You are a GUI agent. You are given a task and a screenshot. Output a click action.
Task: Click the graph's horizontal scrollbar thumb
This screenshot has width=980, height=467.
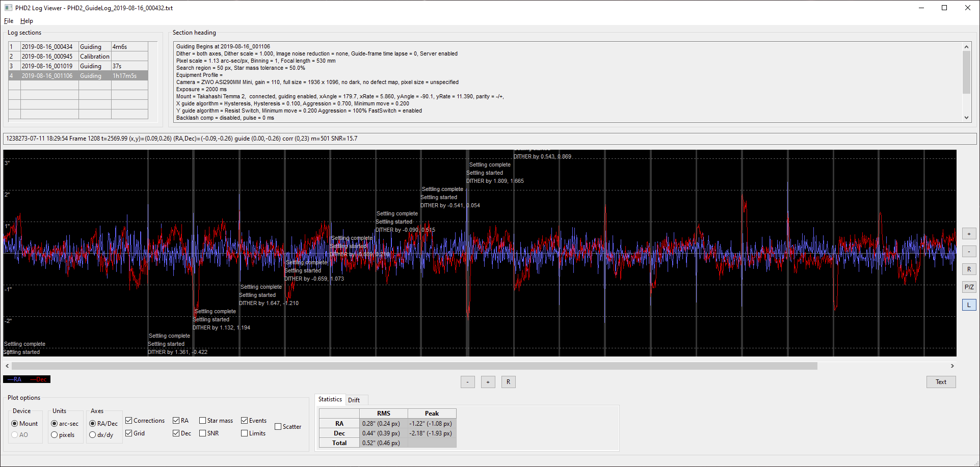pos(414,366)
